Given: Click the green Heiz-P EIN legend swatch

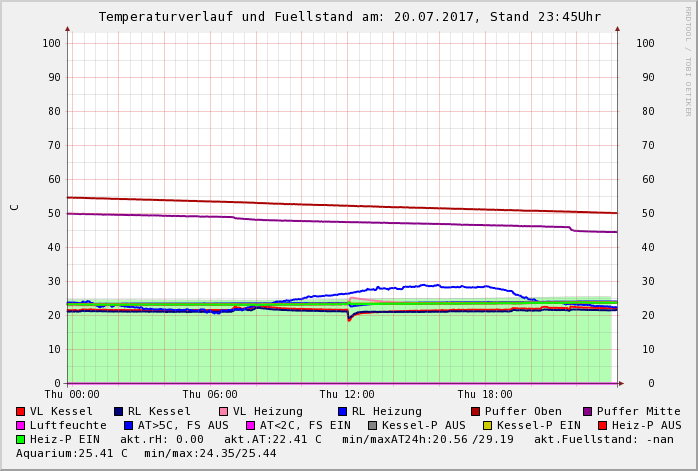Looking at the screenshot, I should 20,440.
